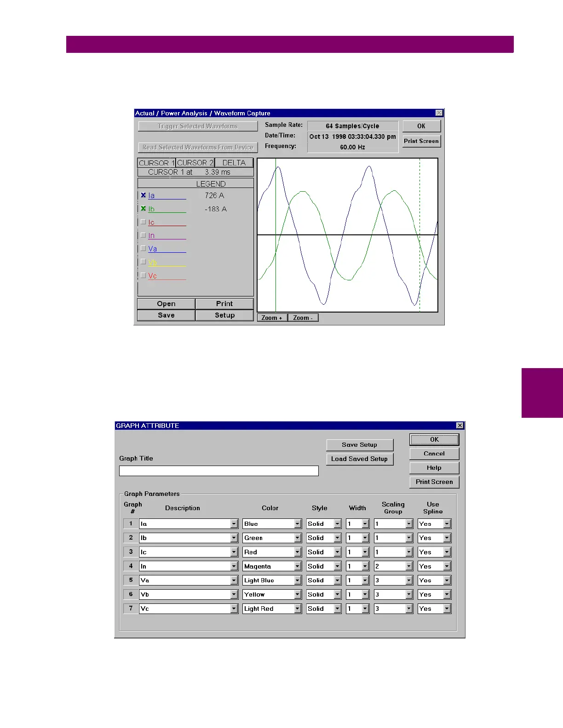Open the Light Red color dropdown
Viewport: 563px width, 728px height.
(298, 609)
